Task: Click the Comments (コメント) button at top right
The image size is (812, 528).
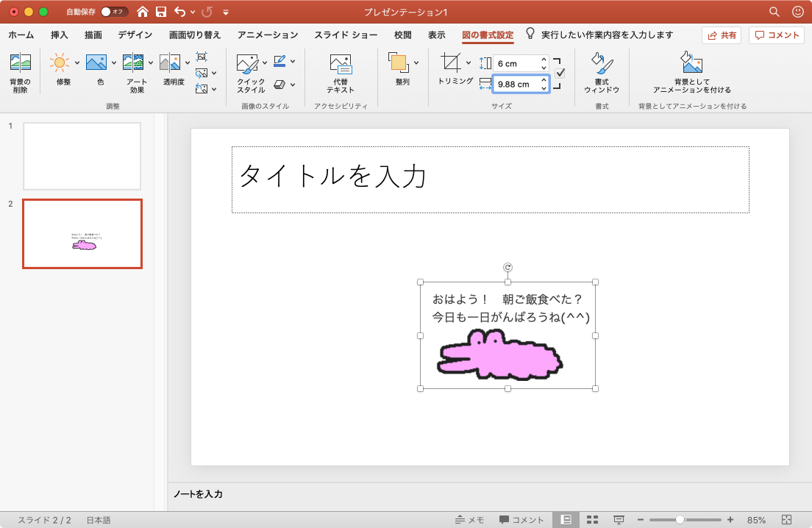Action: pos(777,35)
